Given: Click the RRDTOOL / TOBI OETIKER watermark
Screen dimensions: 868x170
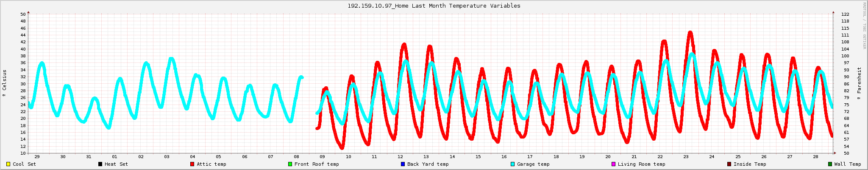Looking at the screenshot, I should [x=865, y=25].
